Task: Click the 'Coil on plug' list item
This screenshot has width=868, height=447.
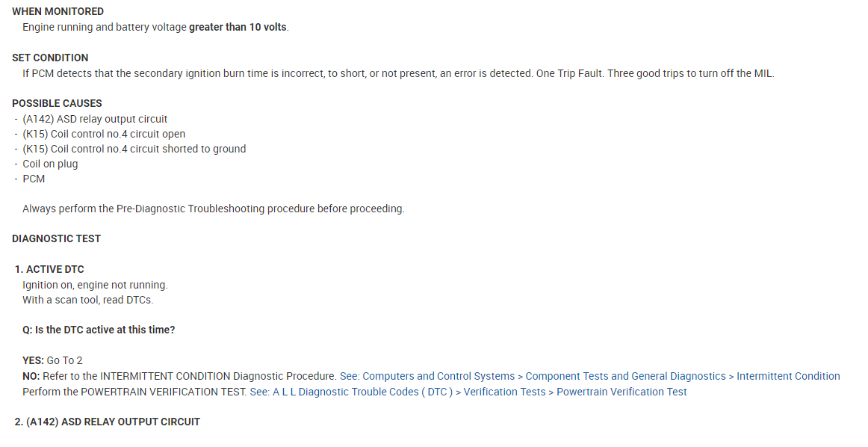Action: click(50, 164)
